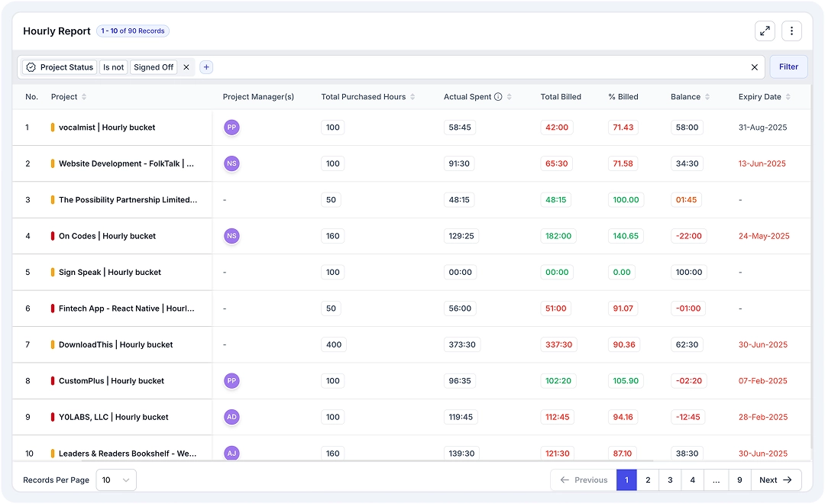
Task: Clear all filters in the filter bar
Action: tap(754, 67)
